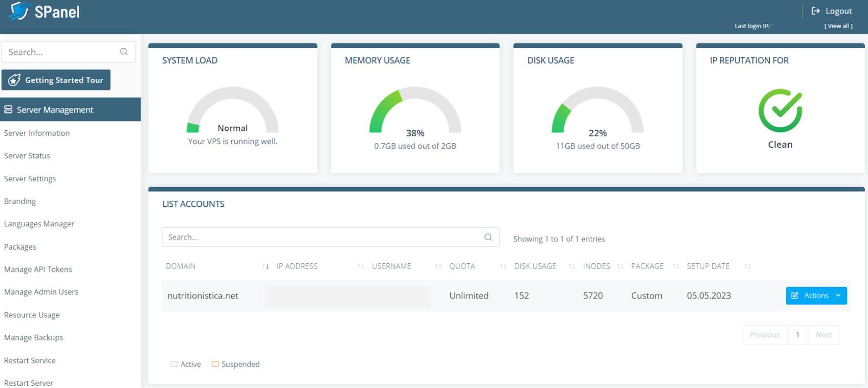Open Restart Service menu item
The width and height of the screenshot is (868, 388).
point(30,360)
